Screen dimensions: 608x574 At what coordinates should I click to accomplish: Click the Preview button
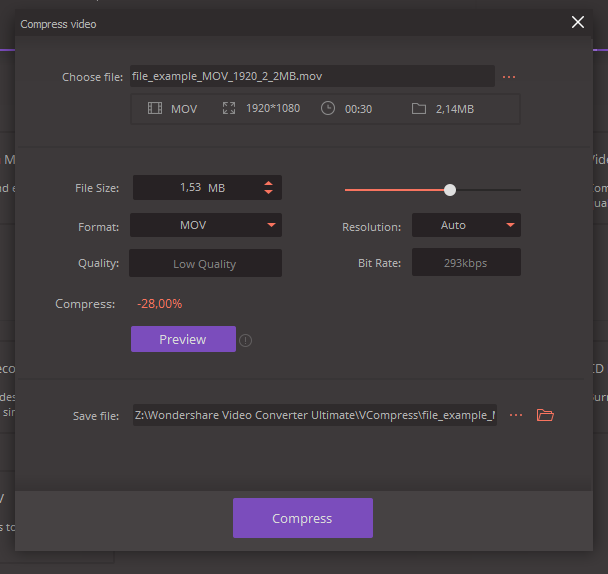click(183, 339)
